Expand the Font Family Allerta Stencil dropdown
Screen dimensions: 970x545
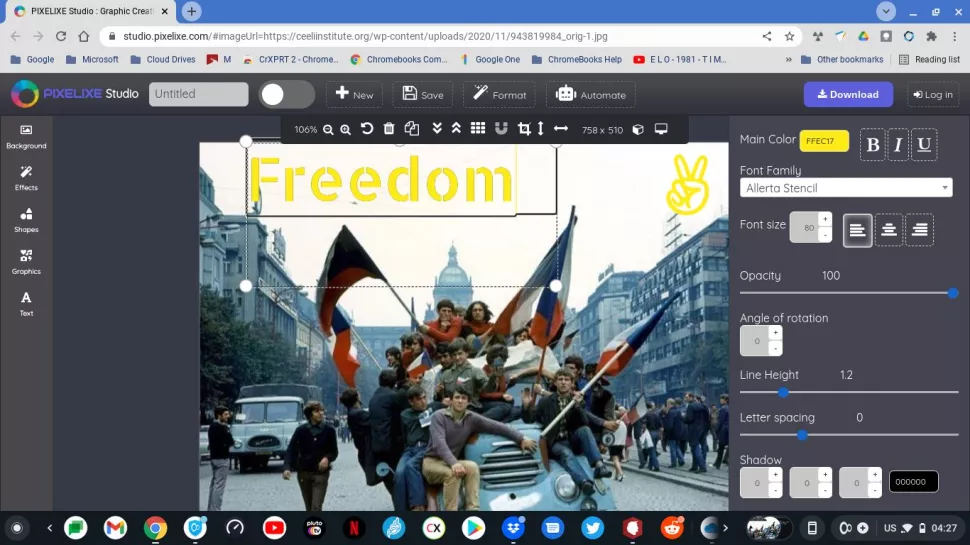pos(846,187)
